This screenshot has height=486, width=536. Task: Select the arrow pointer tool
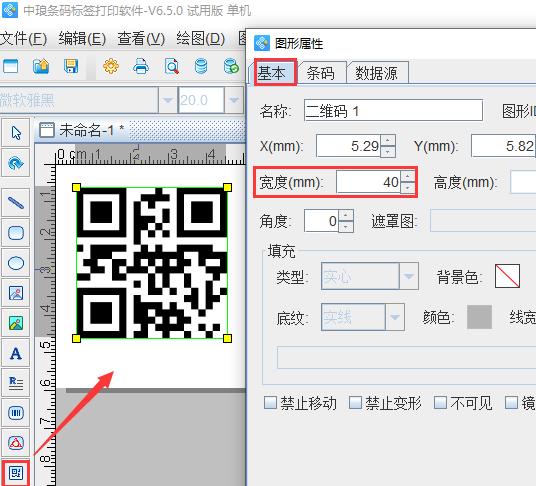16,133
